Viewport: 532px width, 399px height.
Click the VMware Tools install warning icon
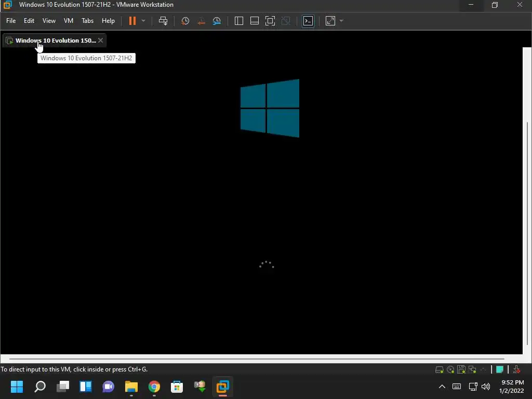517,369
